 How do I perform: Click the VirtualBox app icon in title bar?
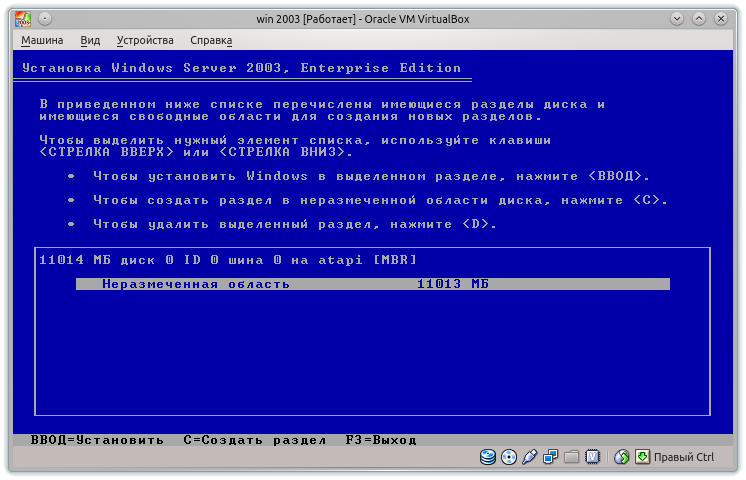(23, 19)
